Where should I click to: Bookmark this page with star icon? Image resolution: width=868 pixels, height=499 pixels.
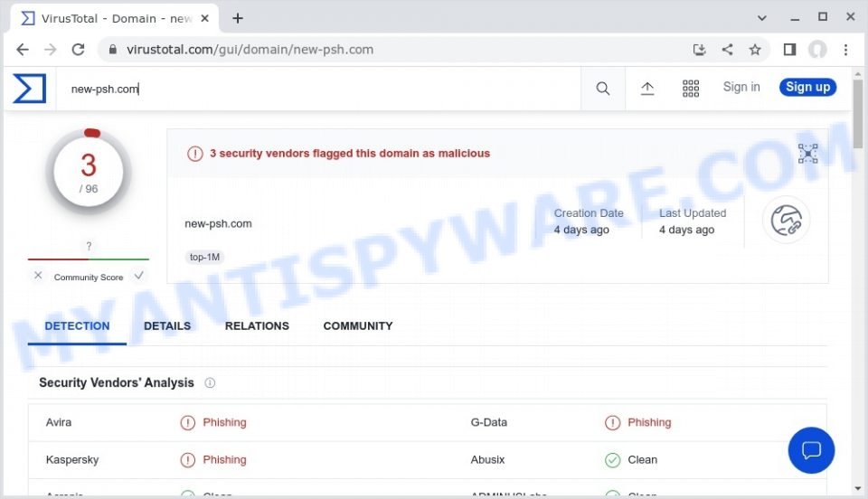755,50
